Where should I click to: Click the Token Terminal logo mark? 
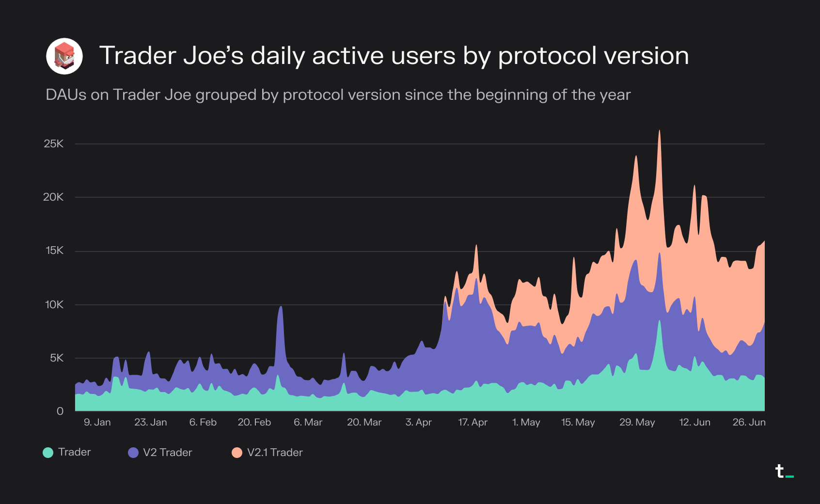[784, 471]
